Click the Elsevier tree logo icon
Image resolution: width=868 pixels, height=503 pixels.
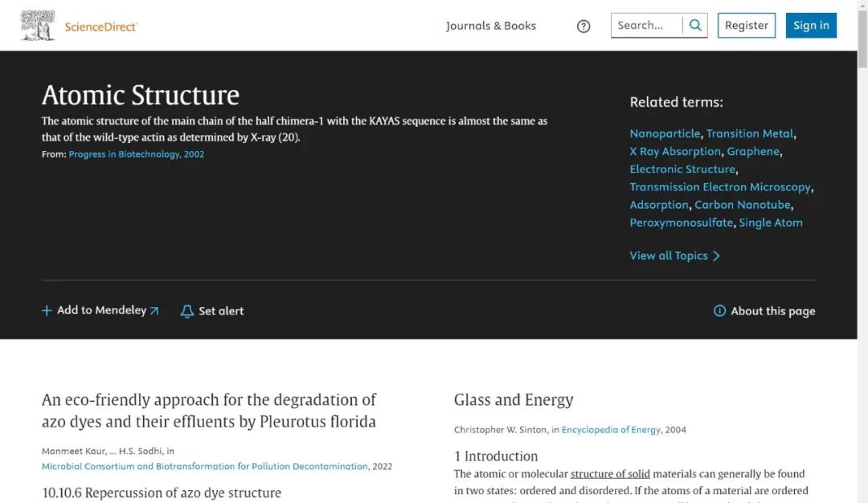[x=38, y=26]
